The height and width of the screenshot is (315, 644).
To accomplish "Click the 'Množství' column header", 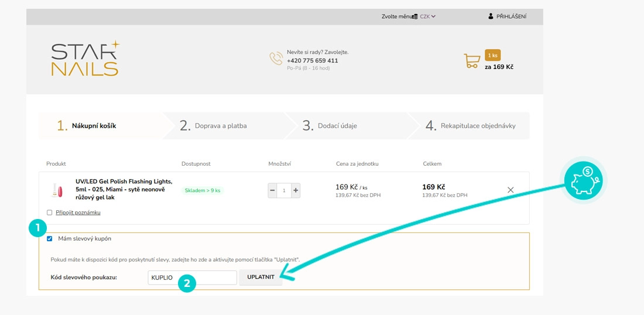I will click(x=279, y=164).
